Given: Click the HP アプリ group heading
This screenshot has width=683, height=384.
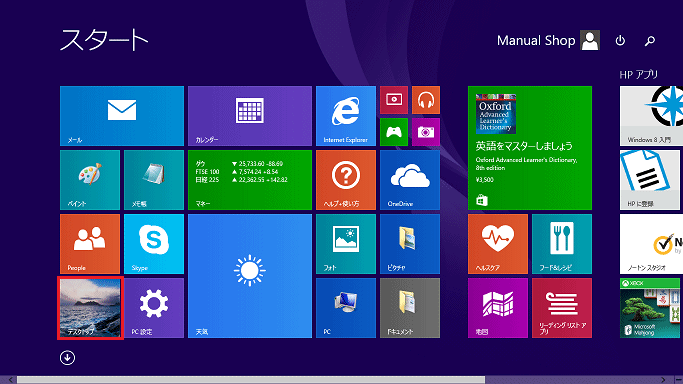Looking at the screenshot, I should tap(638, 74).
